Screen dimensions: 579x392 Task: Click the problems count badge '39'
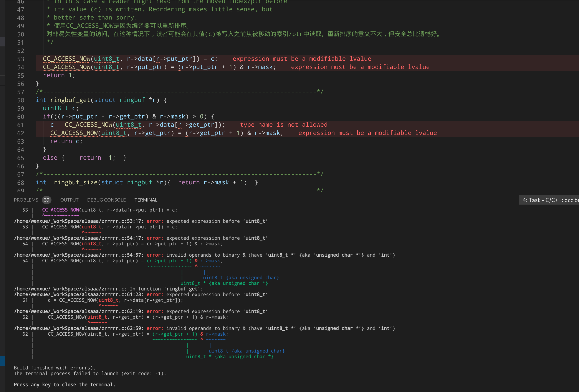coord(46,200)
